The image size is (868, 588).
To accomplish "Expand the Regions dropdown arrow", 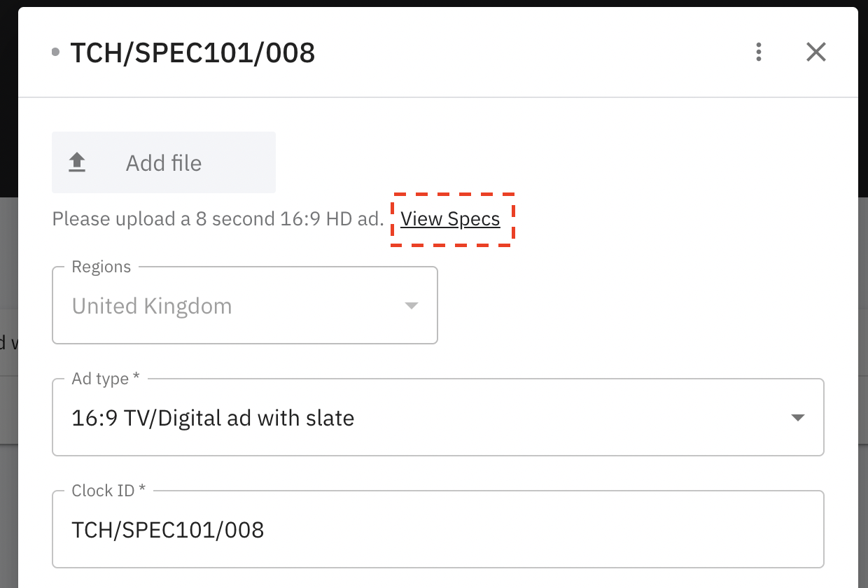I will click(x=412, y=306).
